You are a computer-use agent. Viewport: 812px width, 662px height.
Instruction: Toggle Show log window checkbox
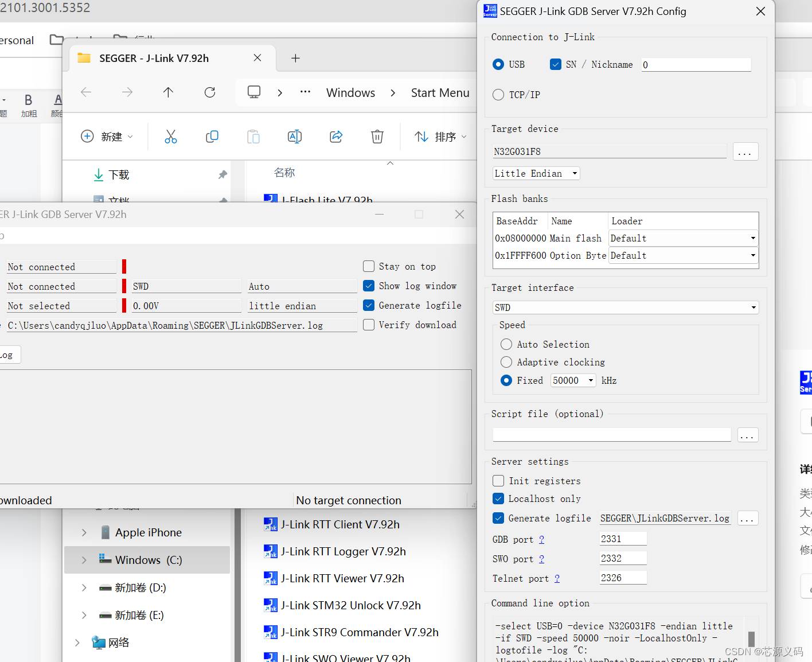[369, 286]
